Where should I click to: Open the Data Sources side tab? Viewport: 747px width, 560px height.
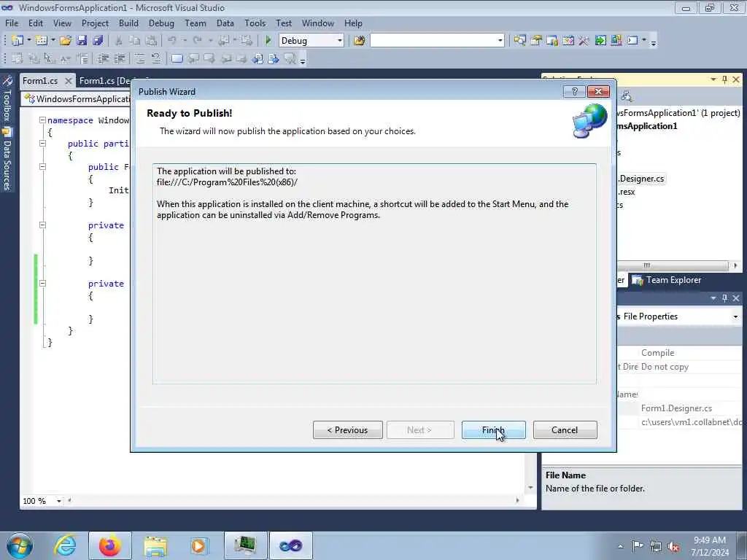point(7,159)
